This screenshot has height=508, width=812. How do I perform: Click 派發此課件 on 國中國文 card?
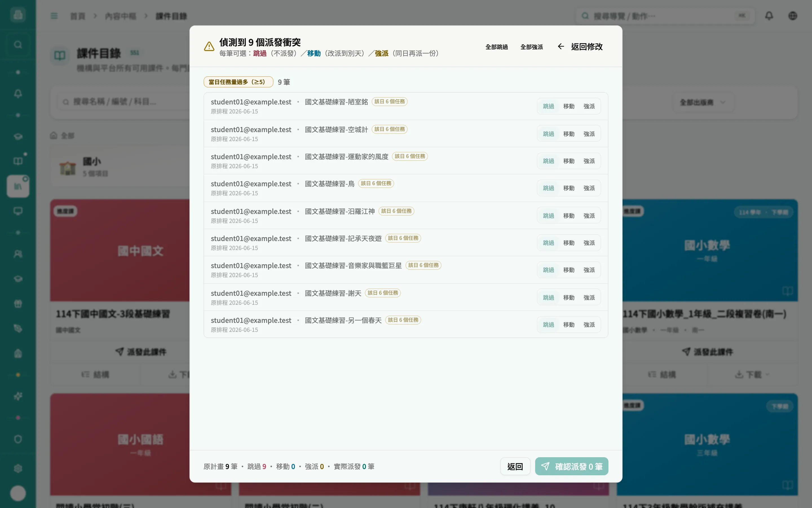pos(141,352)
